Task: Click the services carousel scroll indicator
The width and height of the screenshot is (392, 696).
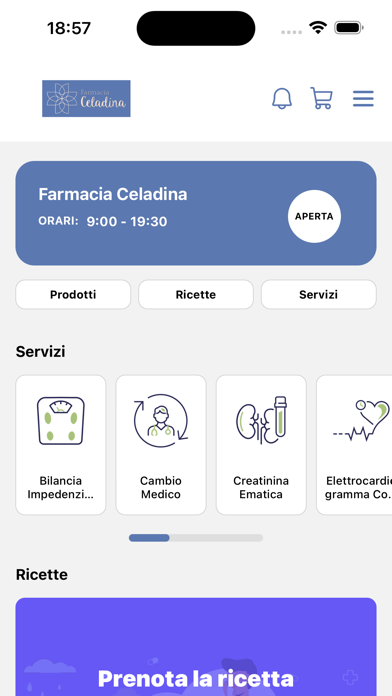Action: click(196, 538)
